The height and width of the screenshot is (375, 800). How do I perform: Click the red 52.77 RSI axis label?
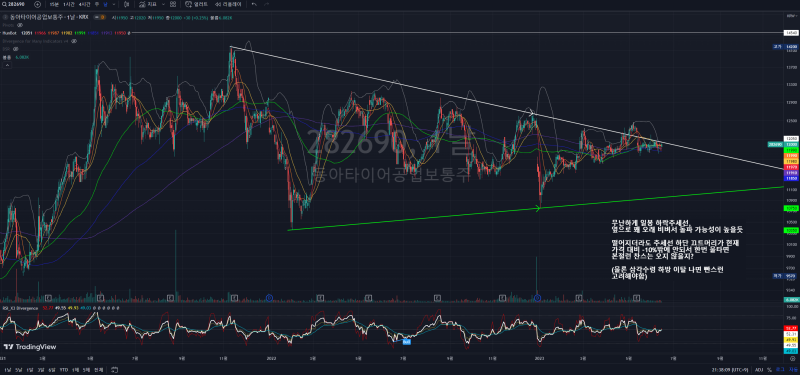pos(791,328)
